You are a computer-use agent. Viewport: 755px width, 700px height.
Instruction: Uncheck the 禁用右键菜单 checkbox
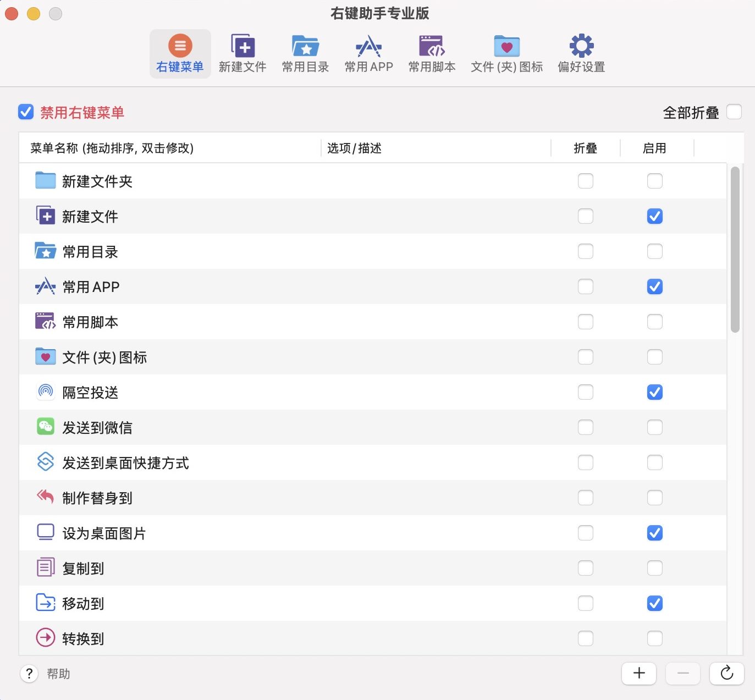click(x=26, y=112)
